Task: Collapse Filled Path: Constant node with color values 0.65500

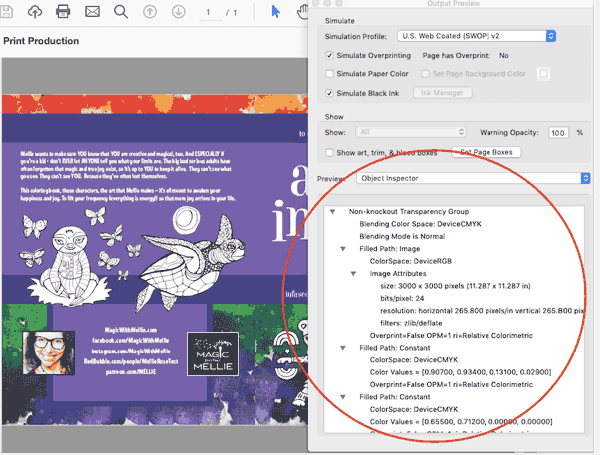Action: pyautogui.click(x=343, y=397)
